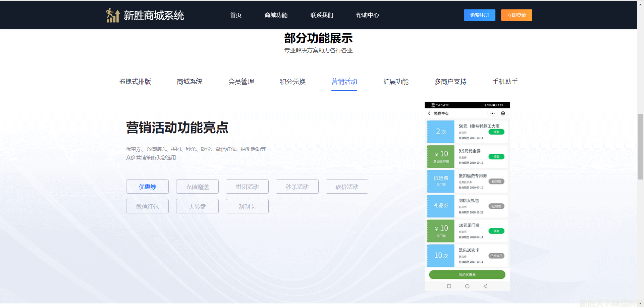Click the target circle icon in phone header
This screenshot has width=644, height=307.
[x=503, y=113]
